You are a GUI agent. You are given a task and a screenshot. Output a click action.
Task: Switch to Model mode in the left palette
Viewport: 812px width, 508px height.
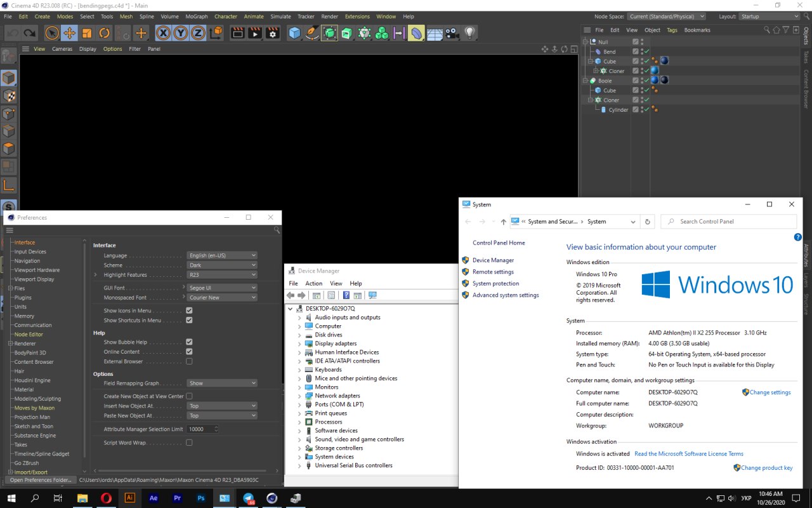click(x=9, y=78)
